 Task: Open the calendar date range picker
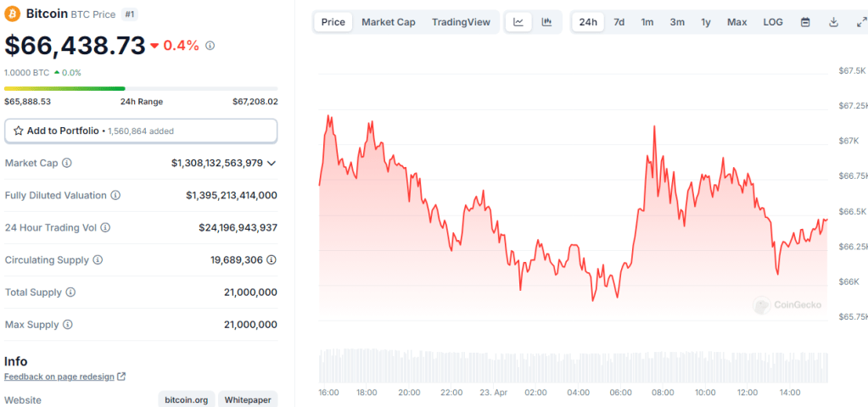pyautogui.click(x=805, y=22)
